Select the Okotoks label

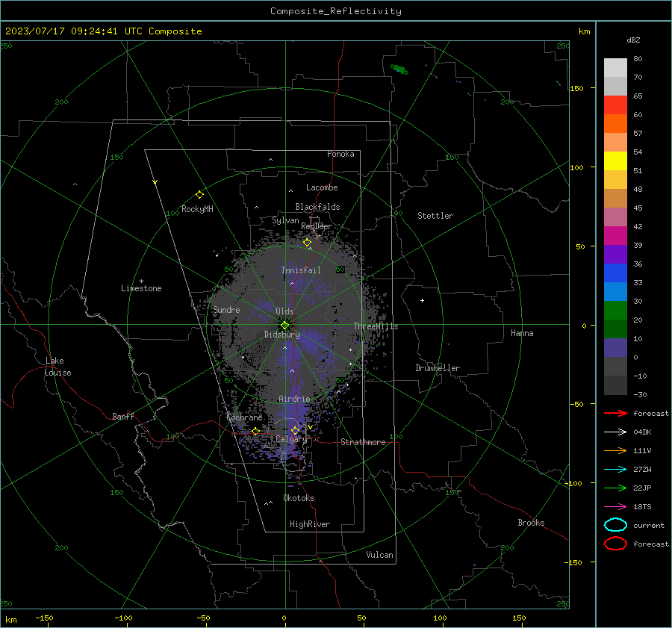pyautogui.click(x=299, y=498)
